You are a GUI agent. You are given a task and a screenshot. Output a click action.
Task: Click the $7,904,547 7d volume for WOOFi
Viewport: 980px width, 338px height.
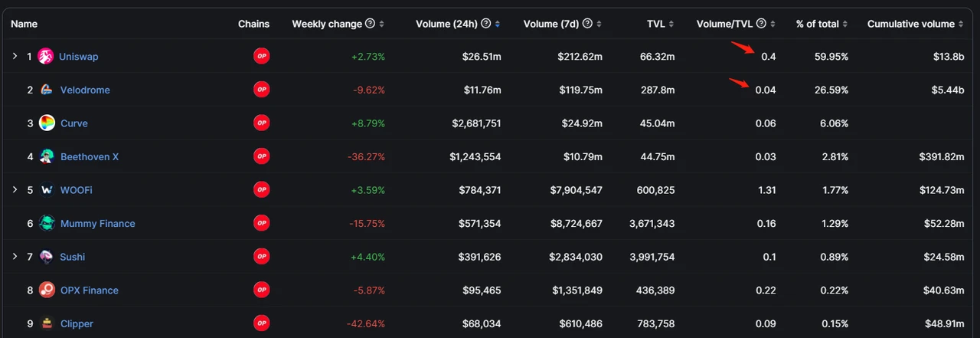[x=576, y=190]
